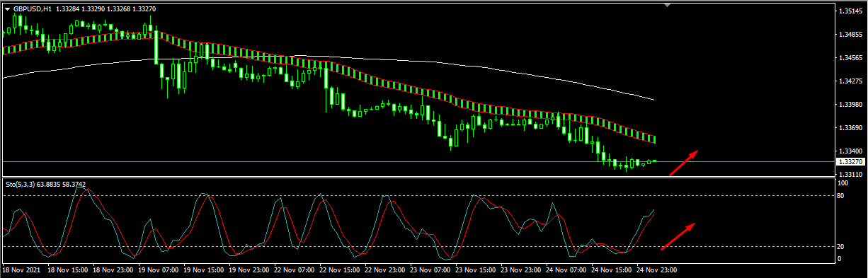Click the 18 Nov 23:00 time label

(x=113, y=270)
